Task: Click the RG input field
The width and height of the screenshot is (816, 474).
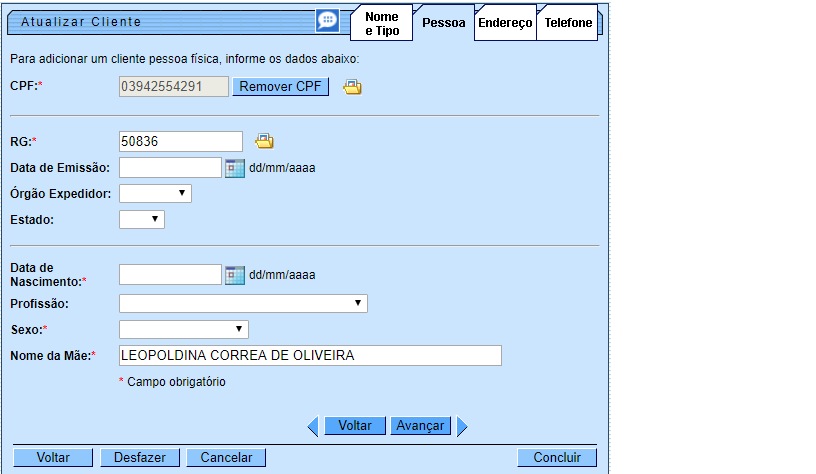Action: point(181,142)
